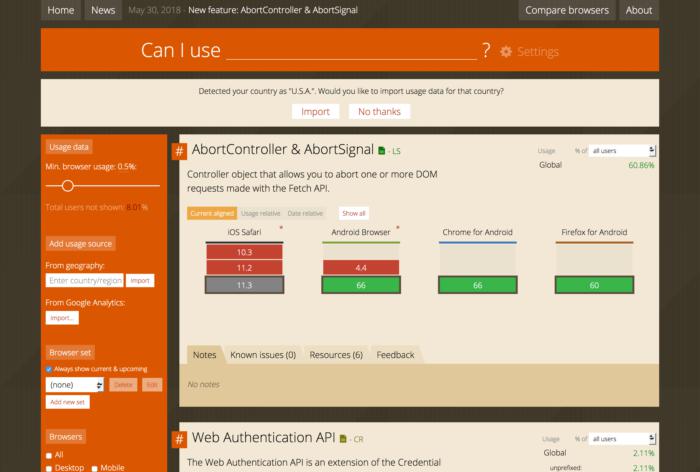Viewport: 700px width, 472px height.
Task: Switch to the Feedback tab
Action: pyautogui.click(x=395, y=355)
